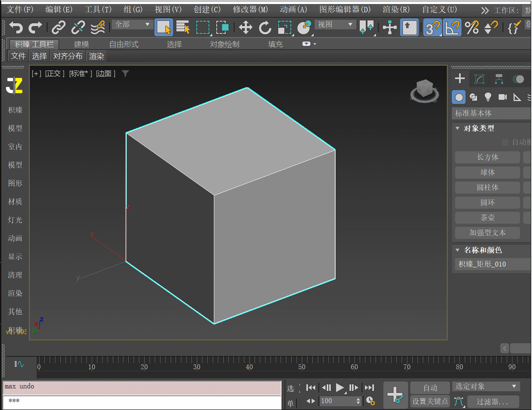Open the 工作区 workspace selector dropdown
Image resolution: width=532 pixels, height=410 pixels.
click(527, 10)
